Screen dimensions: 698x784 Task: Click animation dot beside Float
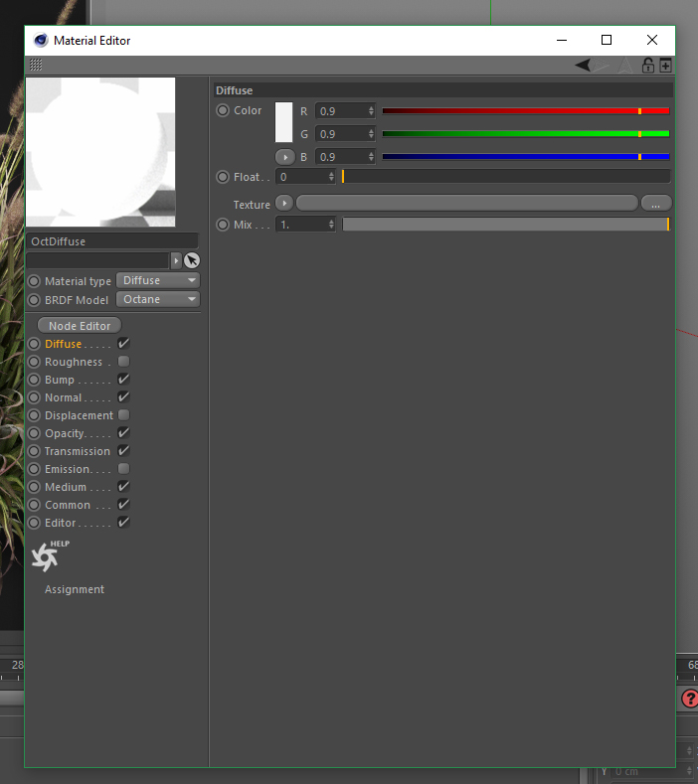pos(223,177)
